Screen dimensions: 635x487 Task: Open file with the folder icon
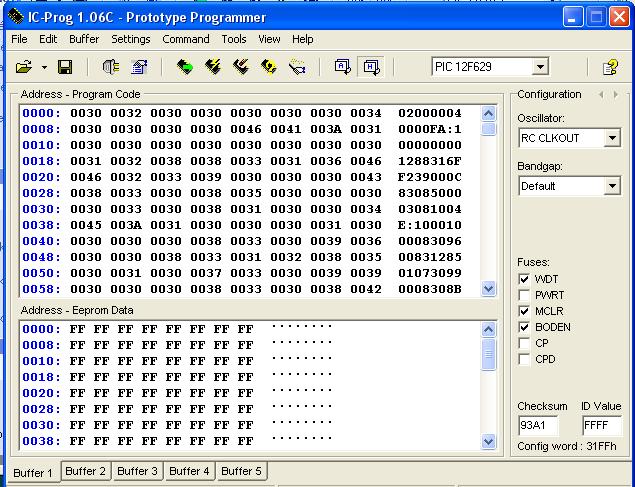point(23,67)
